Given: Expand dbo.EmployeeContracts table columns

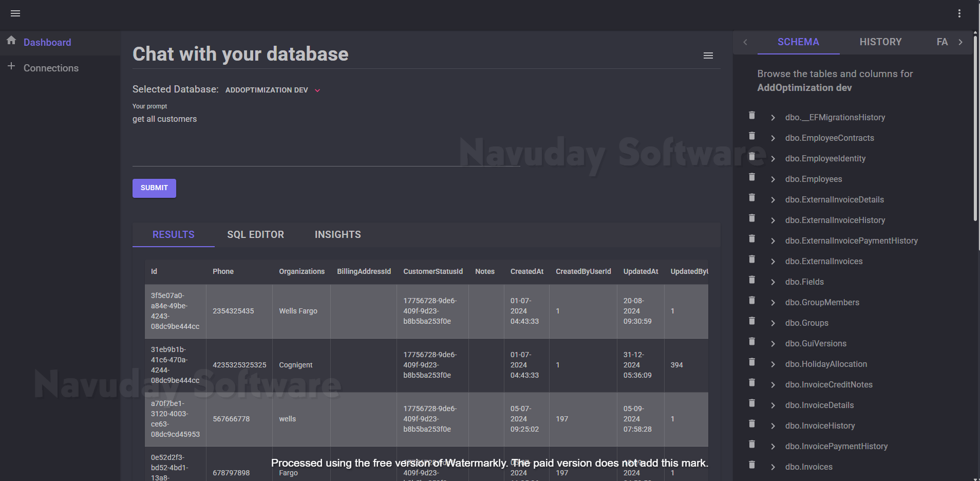Looking at the screenshot, I should (x=772, y=138).
